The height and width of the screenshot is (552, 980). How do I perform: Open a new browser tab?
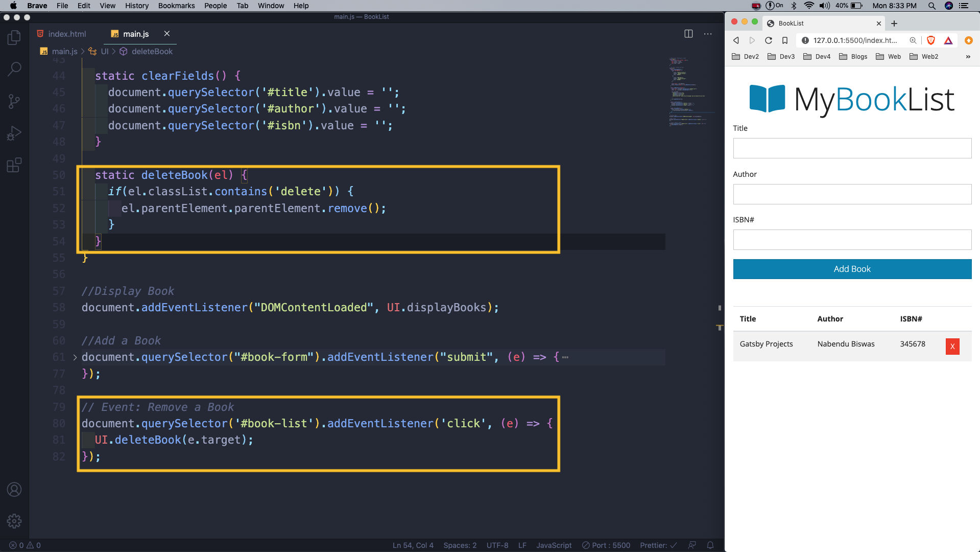(x=894, y=24)
